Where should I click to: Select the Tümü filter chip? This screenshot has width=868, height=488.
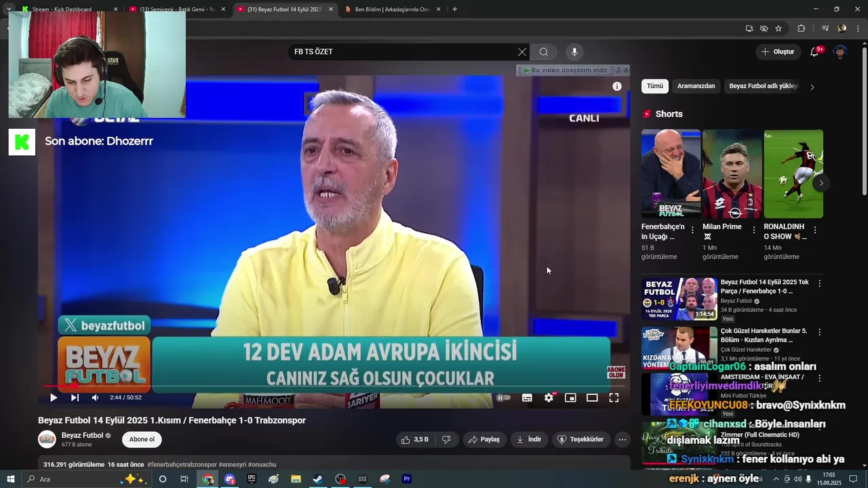(x=655, y=86)
